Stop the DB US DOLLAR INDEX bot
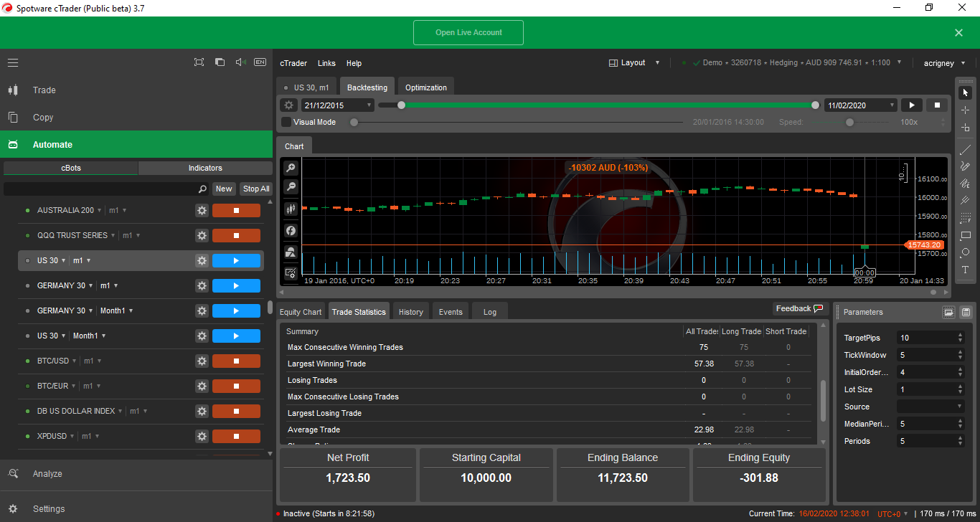The image size is (980, 522). tap(236, 411)
